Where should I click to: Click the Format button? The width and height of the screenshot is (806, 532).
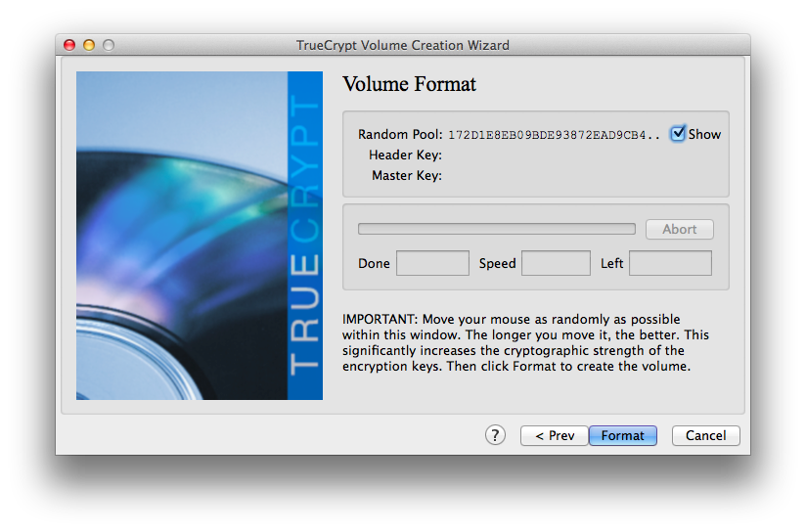(622, 435)
